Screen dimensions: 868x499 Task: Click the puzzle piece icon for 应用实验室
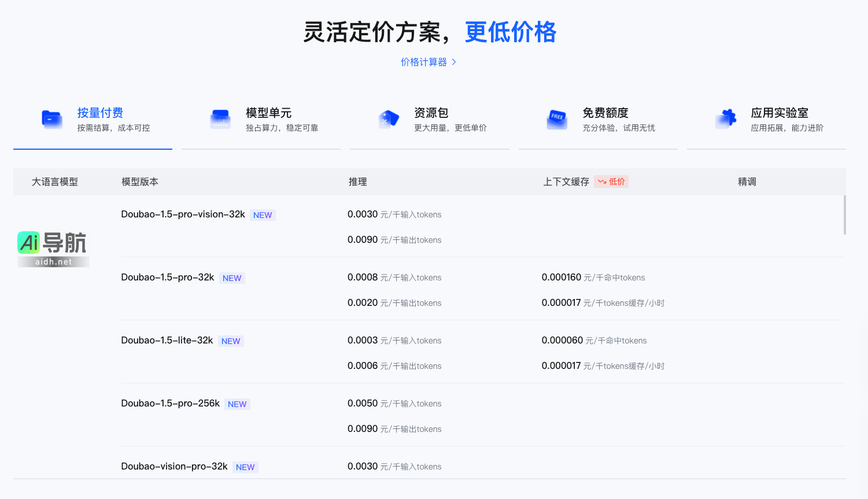pos(726,119)
